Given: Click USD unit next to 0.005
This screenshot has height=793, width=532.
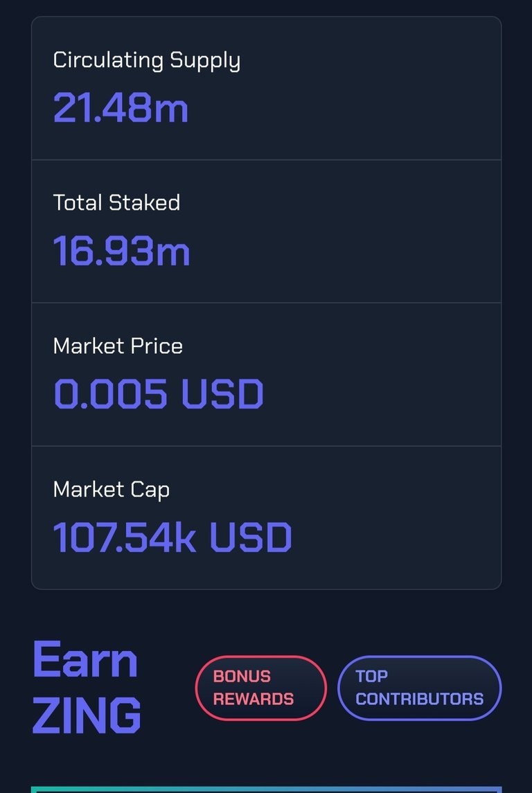Looking at the screenshot, I should pyautogui.click(x=222, y=394).
